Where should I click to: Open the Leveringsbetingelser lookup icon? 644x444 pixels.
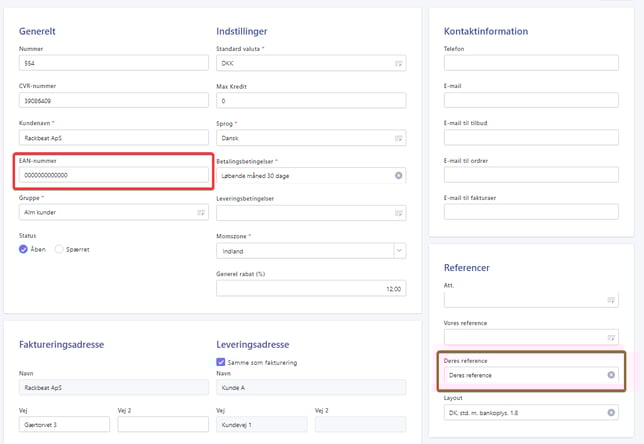[398, 213]
